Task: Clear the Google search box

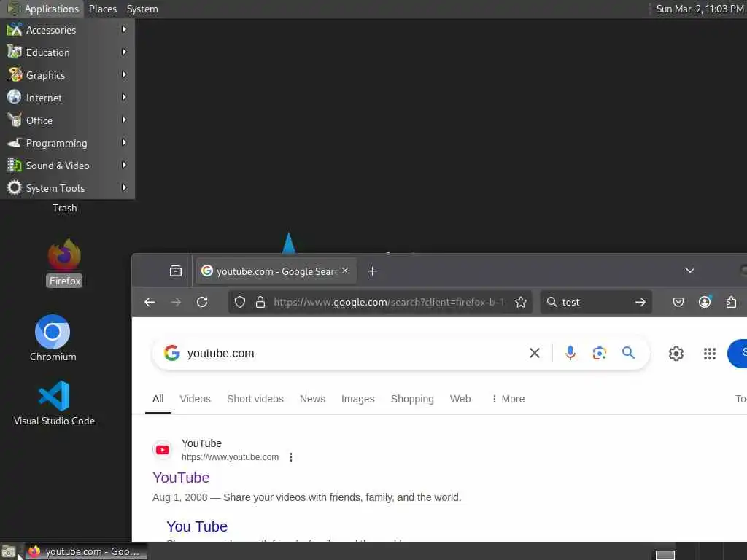Action: point(535,353)
